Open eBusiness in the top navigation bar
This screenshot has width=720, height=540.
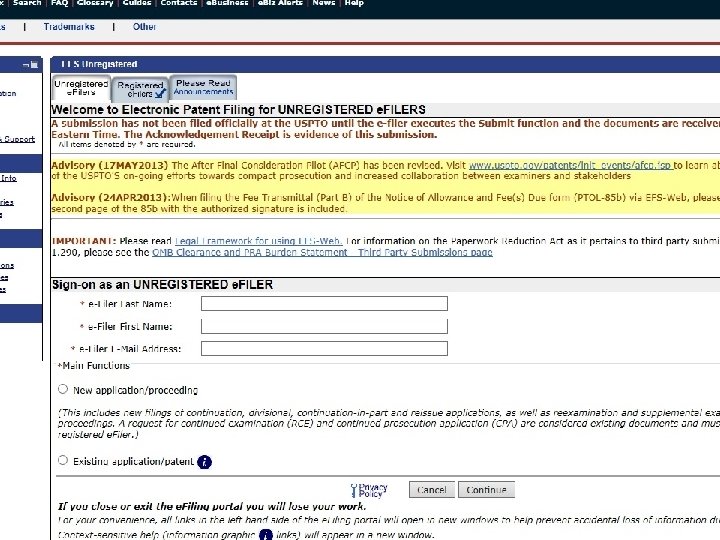click(227, 3)
